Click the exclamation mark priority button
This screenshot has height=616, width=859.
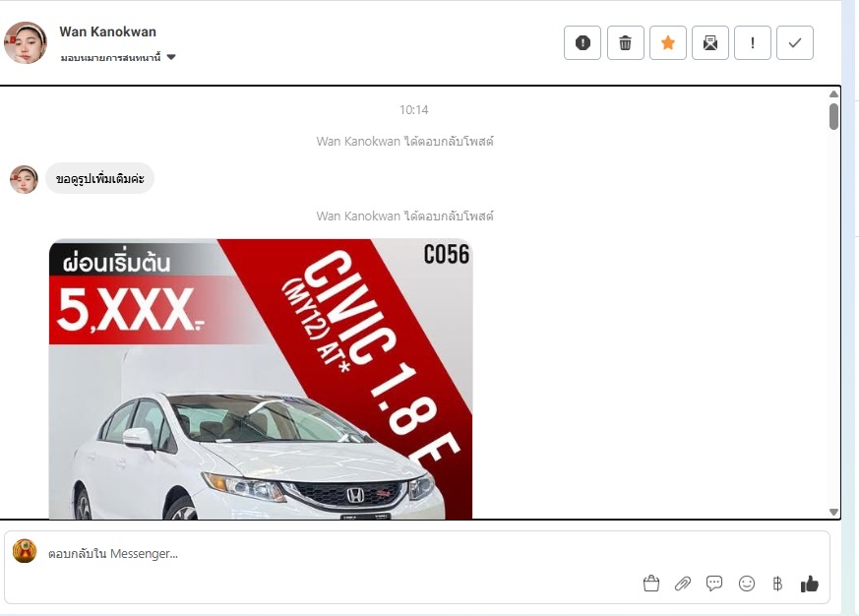(x=753, y=42)
